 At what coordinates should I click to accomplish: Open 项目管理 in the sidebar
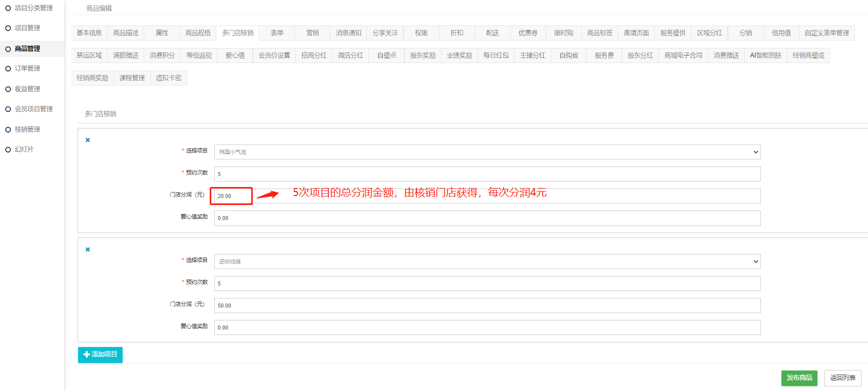pyautogui.click(x=27, y=28)
